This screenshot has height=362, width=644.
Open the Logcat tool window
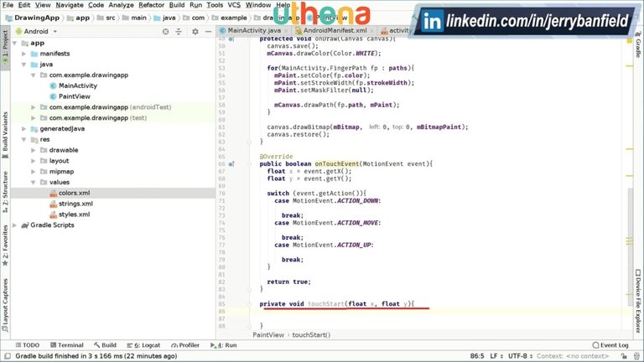(x=146, y=345)
